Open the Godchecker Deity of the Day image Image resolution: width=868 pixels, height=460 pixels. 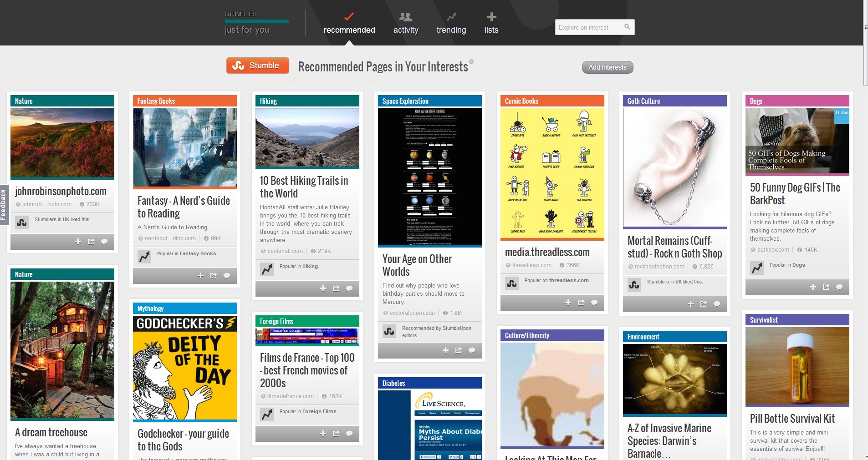[185, 367]
